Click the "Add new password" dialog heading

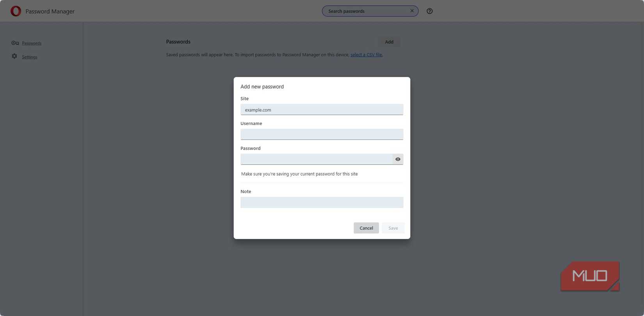coord(262,87)
